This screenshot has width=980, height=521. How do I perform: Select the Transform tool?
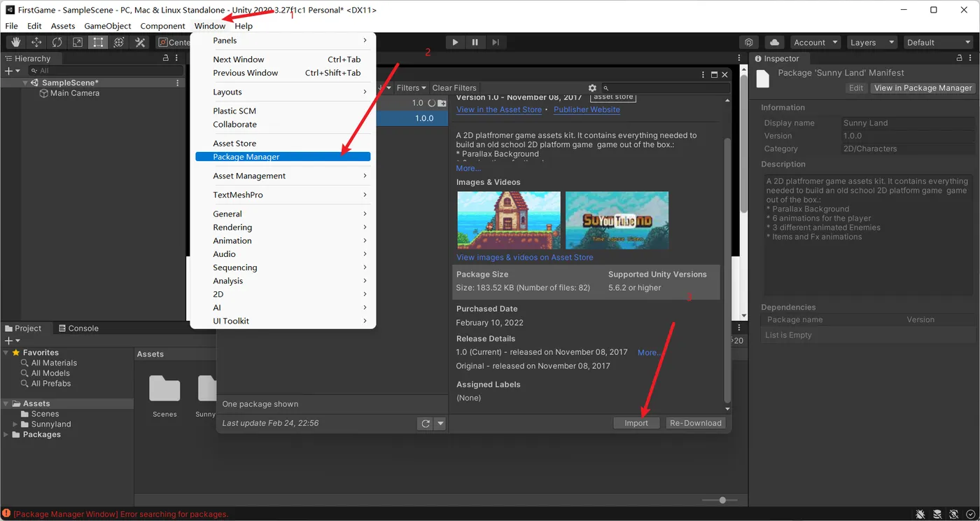119,43
